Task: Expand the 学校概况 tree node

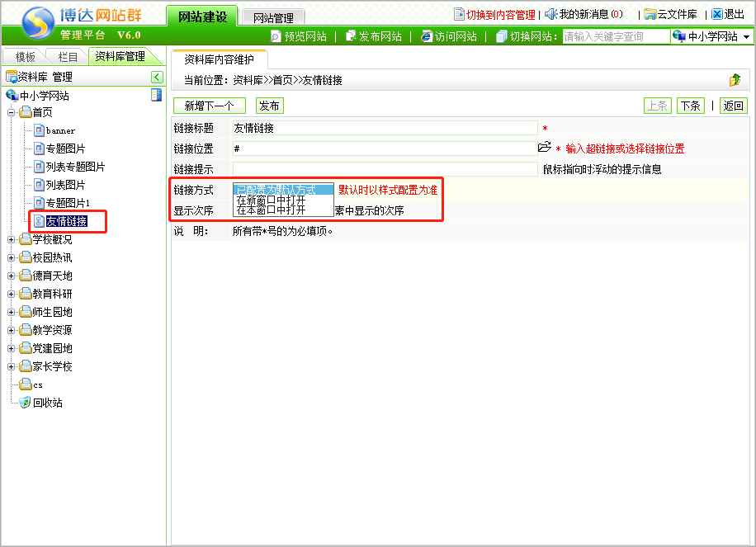Action: pyautogui.click(x=12, y=239)
